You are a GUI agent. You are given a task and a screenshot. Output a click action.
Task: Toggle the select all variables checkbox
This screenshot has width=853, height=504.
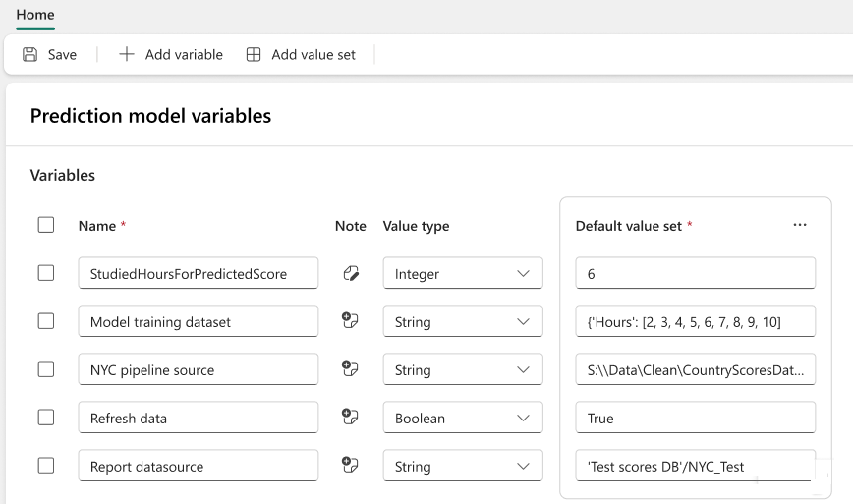coord(46,225)
